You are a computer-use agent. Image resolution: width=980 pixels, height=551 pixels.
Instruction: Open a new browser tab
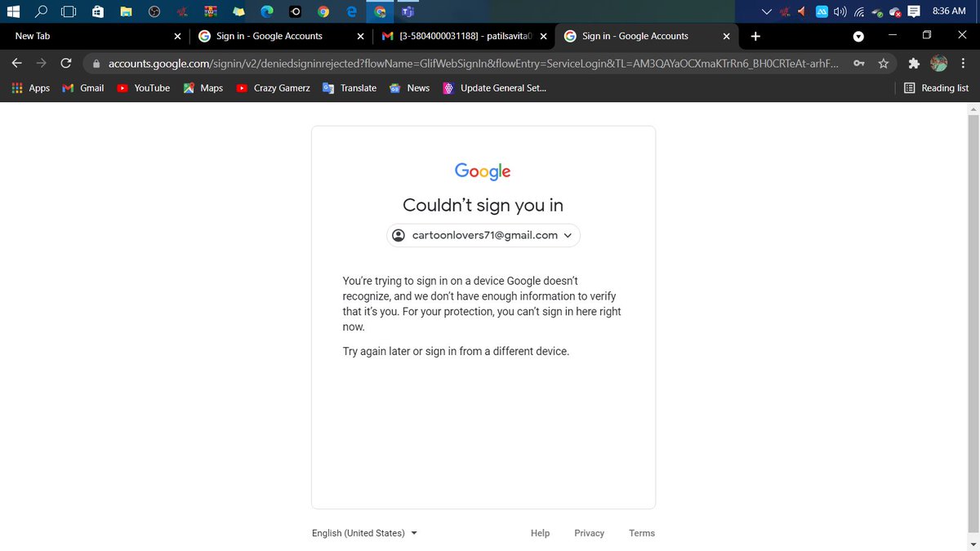coord(755,36)
